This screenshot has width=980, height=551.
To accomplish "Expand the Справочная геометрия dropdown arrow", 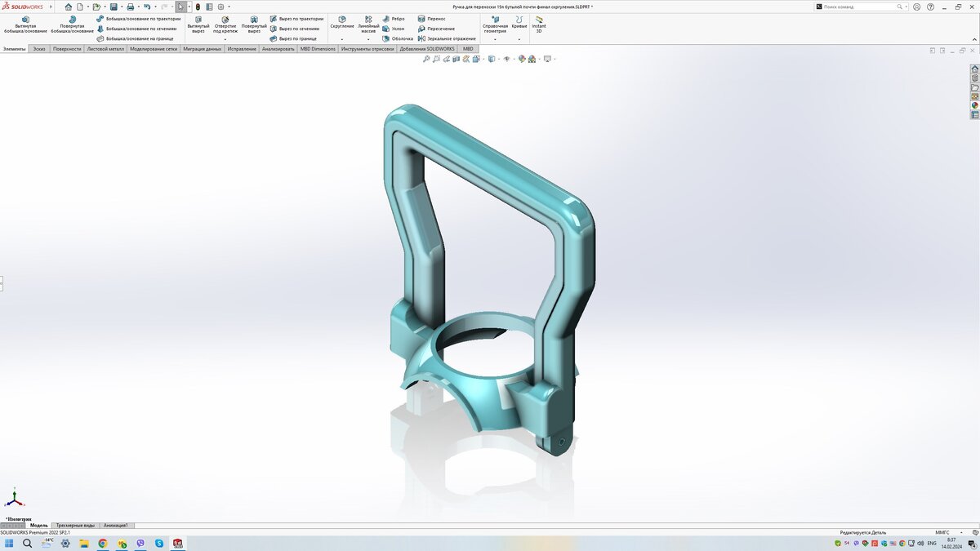I will [495, 39].
